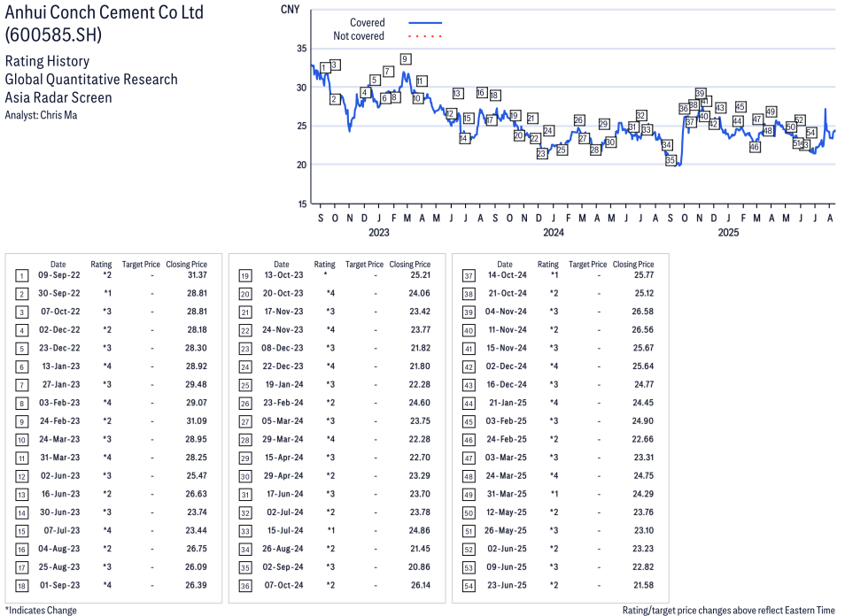Click the 2023 year label under the chart
This screenshot has height=616, width=845.
[x=379, y=233]
